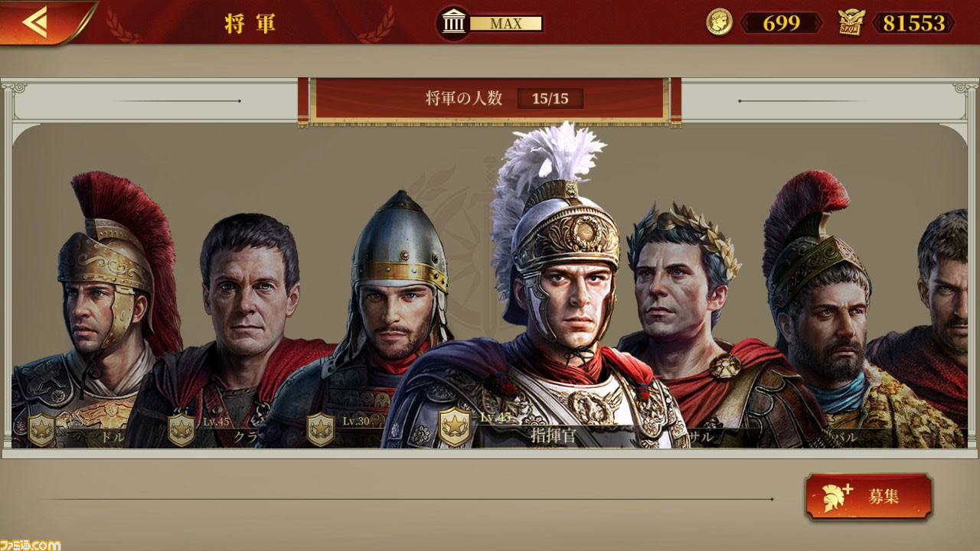Tap the gold coin currency icon
The image size is (980, 551).
tap(719, 23)
